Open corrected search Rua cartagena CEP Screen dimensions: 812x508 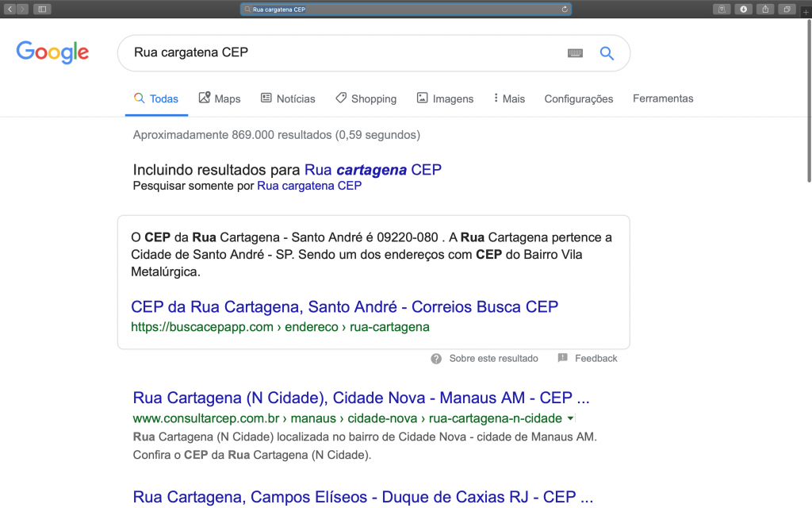[x=373, y=170]
